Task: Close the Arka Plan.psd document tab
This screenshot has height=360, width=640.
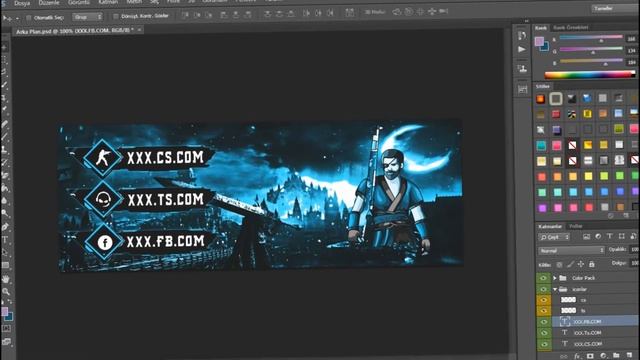Action: point(139,30)
